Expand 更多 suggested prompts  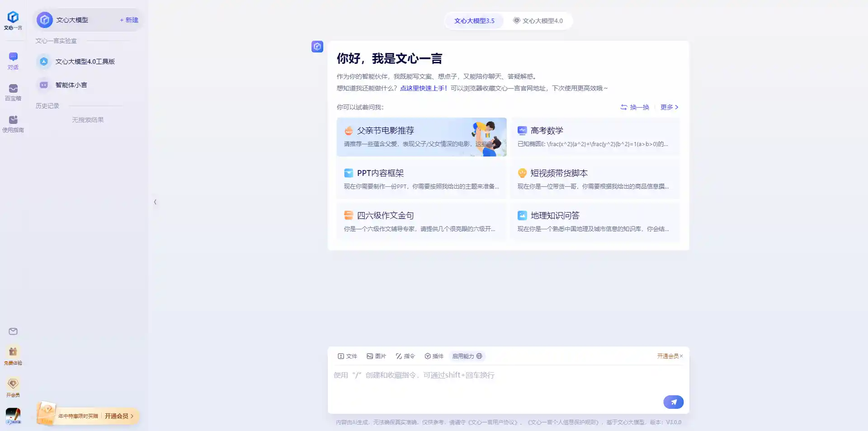pyautogui.click(x=669, y=107)
